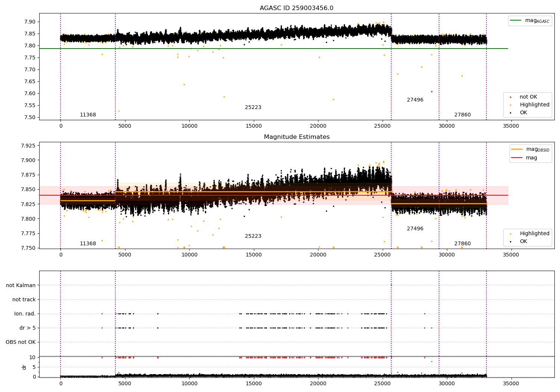The image size is (560, 392).
Task: Click the plot title 'AGASC ID 259003456.0'
Action: [x=296, y=8]
